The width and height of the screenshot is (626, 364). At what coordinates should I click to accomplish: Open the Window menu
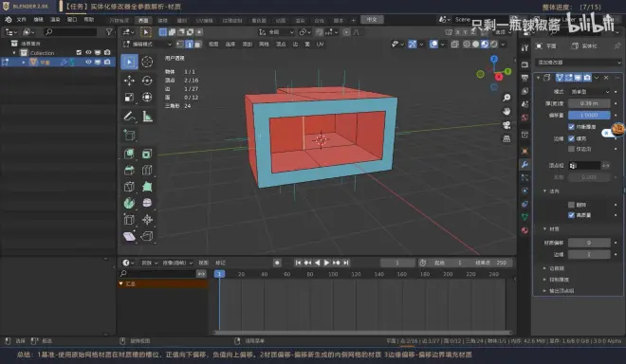[72, 20]
